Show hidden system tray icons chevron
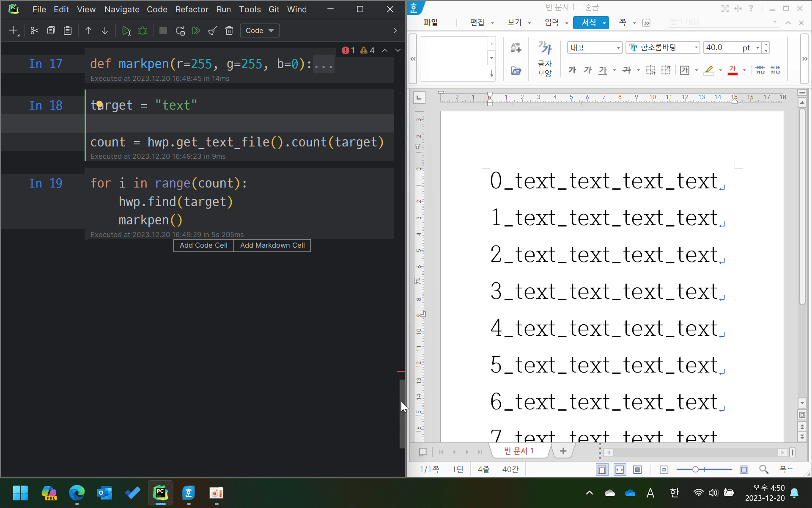The height and width of the screenshot is (508, 812). (x=590, y=493)
